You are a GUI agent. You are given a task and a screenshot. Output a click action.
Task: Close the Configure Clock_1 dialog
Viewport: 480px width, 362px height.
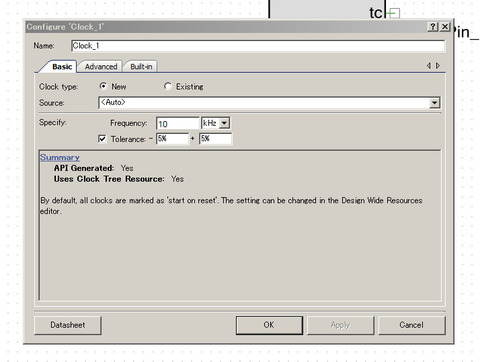coord(445,27)
